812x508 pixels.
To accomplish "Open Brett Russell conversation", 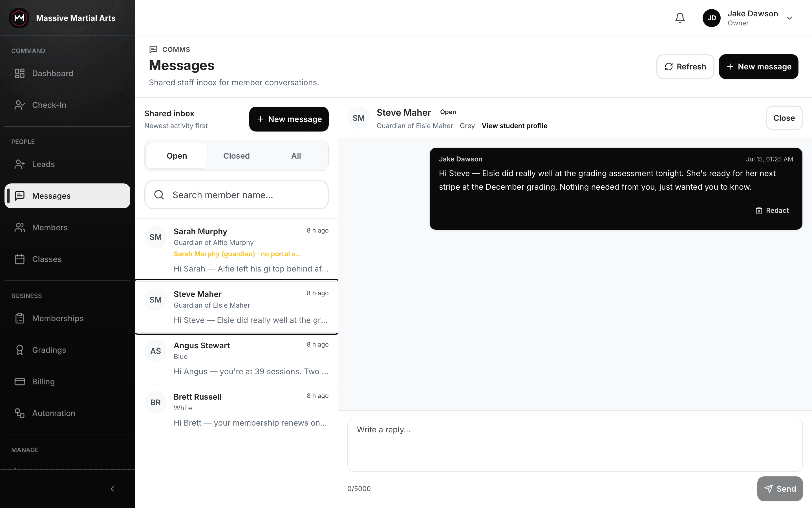I will pos(237,410).
